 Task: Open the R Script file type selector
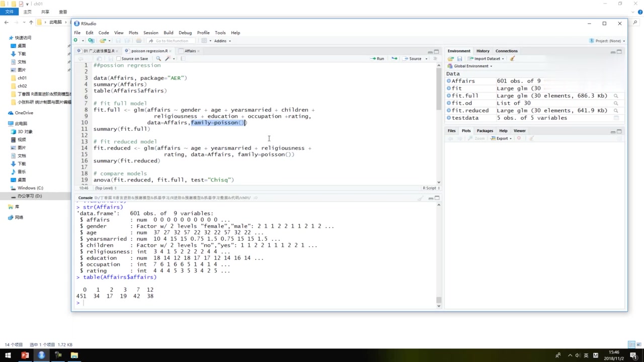[x=431, y=188]
